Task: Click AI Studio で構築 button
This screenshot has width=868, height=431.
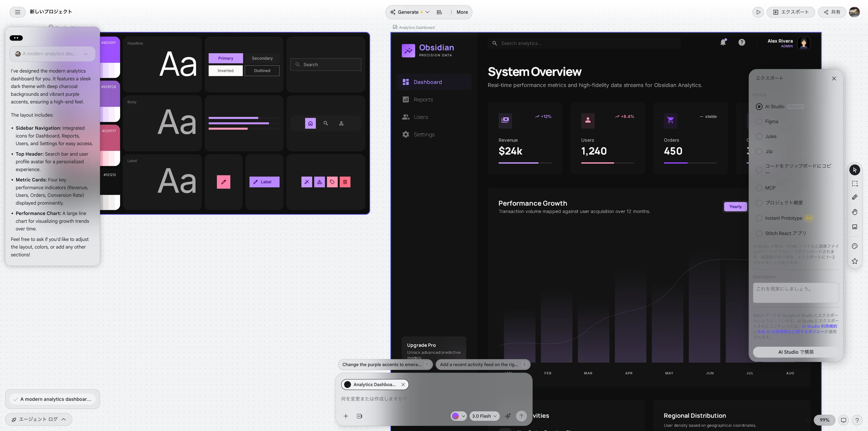Action: point(796,352)
